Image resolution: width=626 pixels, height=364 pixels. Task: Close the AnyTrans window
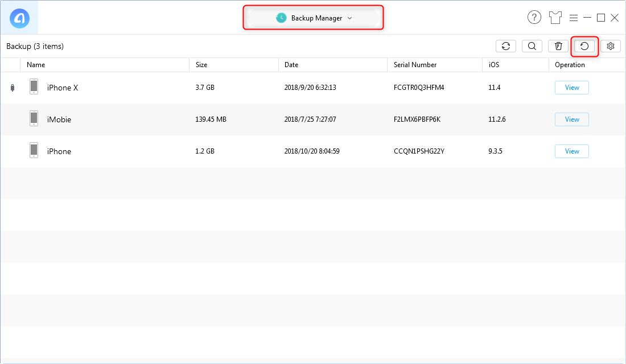(x=615, y=18)
